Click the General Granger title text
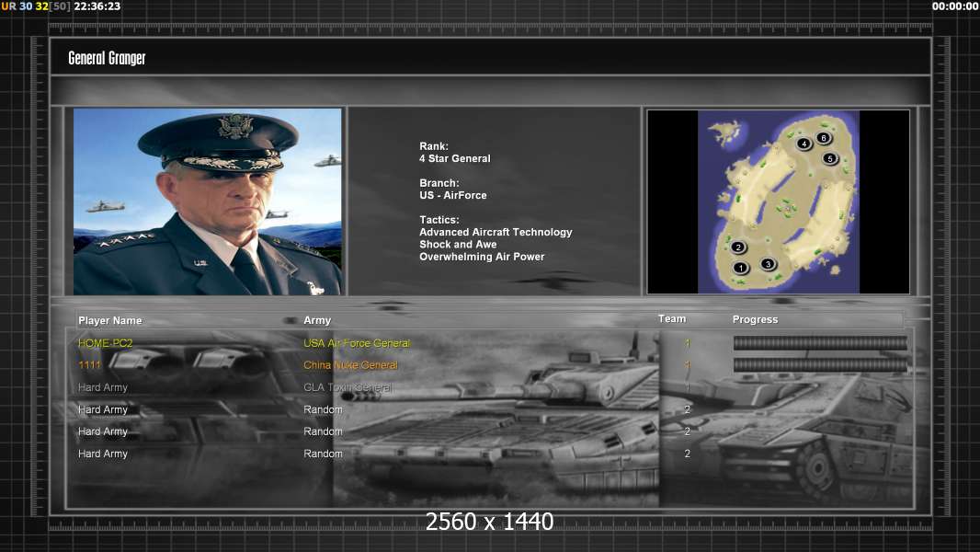 [107, 58]
